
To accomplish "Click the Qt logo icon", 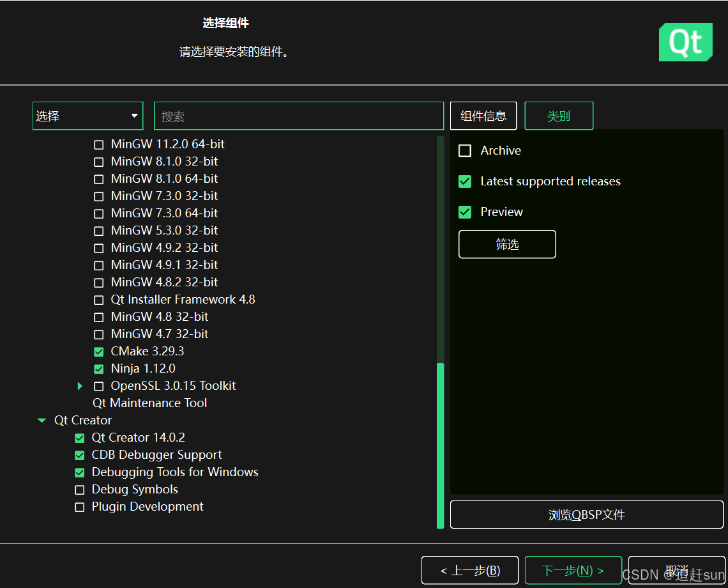I will (685, 42).
